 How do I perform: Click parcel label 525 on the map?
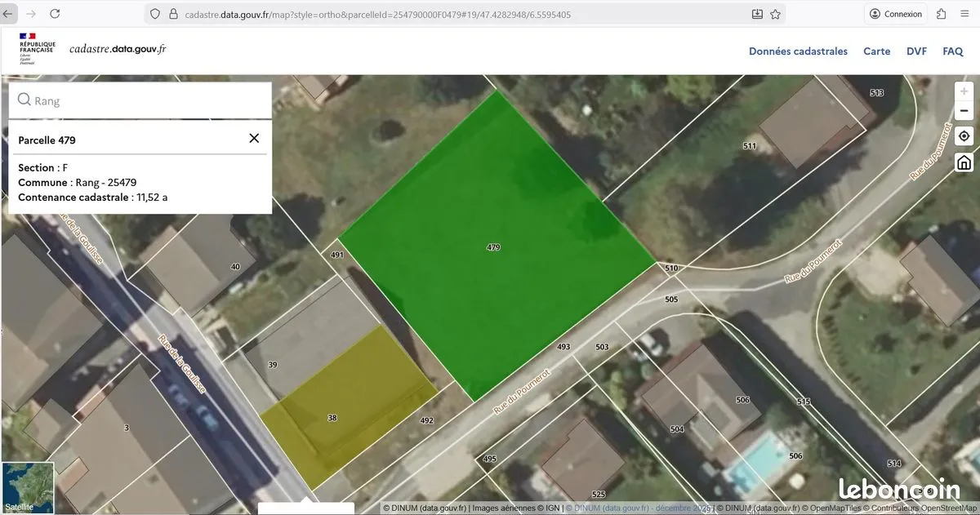599,495
